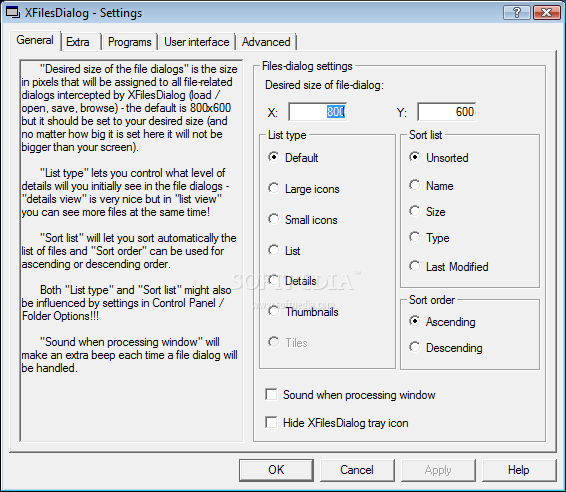Screen dimensions: 566x492
Task: Click the Help button
Action: click(518, 470)
